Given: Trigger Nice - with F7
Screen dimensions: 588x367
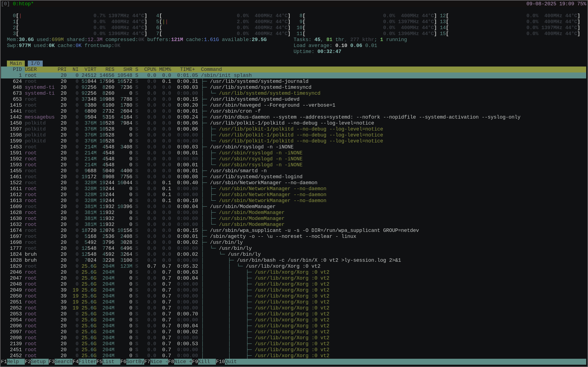Looking at the screenshot, I should (157, 361).
